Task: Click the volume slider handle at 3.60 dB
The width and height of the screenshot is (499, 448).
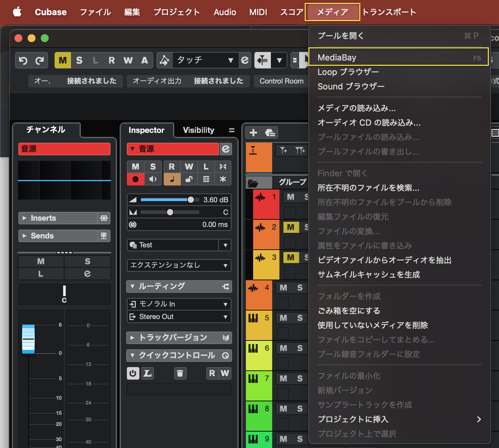Action: pos(191,200)
